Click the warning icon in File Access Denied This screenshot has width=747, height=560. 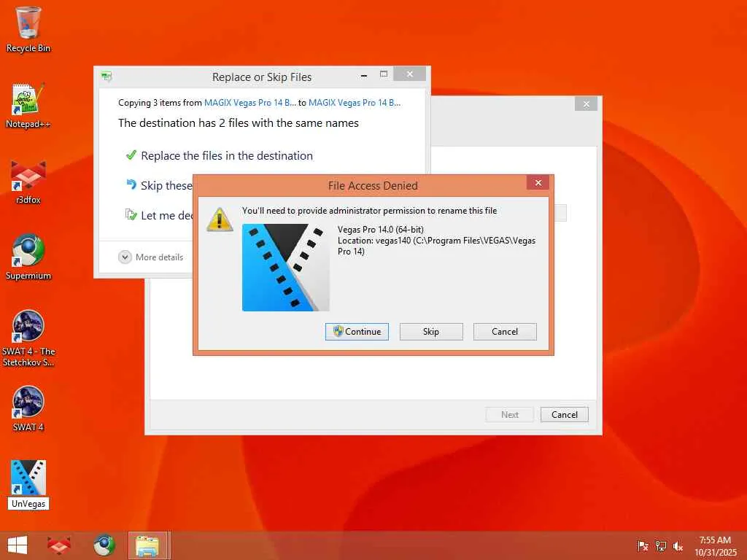pos(220,219)
